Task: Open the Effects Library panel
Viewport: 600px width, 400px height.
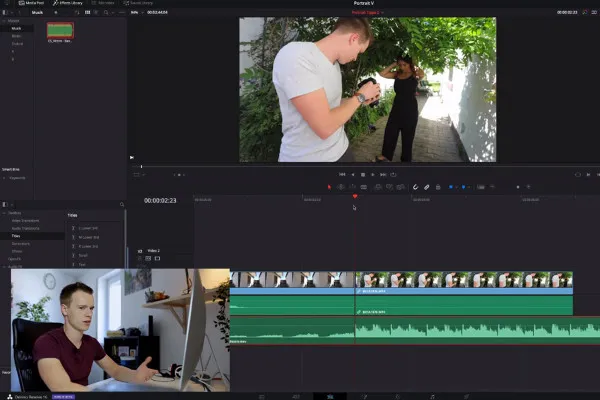Action: pos(68,3)
